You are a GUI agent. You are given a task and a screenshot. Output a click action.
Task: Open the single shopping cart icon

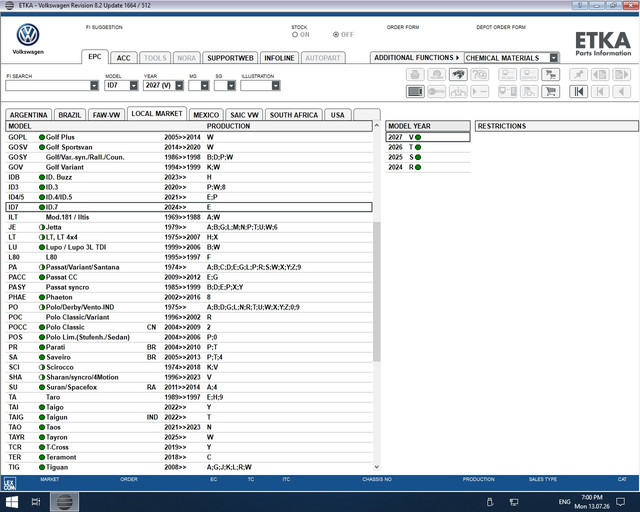pos(551,91)
